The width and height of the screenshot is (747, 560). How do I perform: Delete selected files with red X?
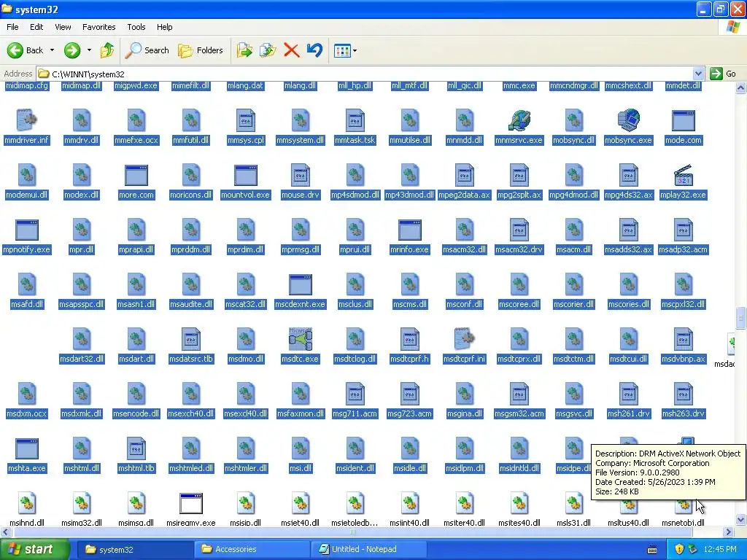pyautogui.click(x=291, y=50)
